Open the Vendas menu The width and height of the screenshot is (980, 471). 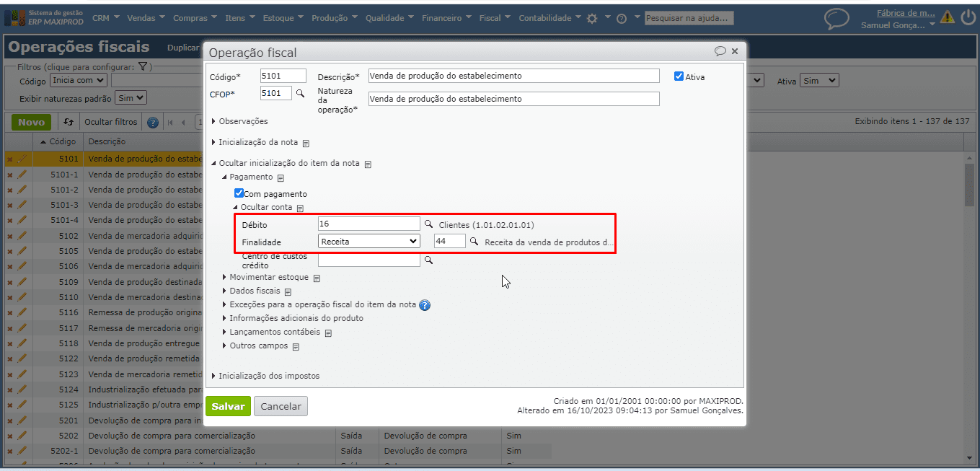coord(146,18)
